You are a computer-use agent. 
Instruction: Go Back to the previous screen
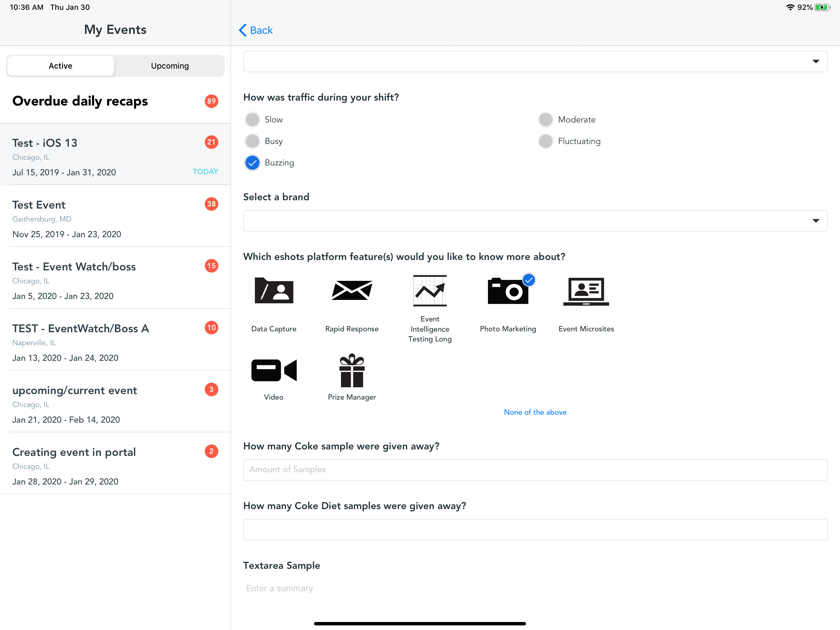pos(256,30)
